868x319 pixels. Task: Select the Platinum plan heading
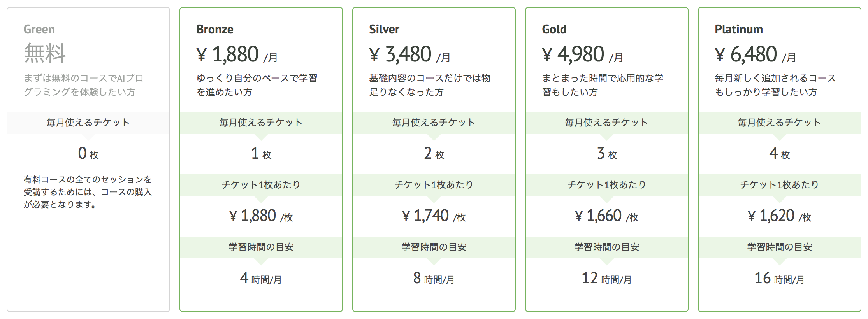click(x=739, y=30)
